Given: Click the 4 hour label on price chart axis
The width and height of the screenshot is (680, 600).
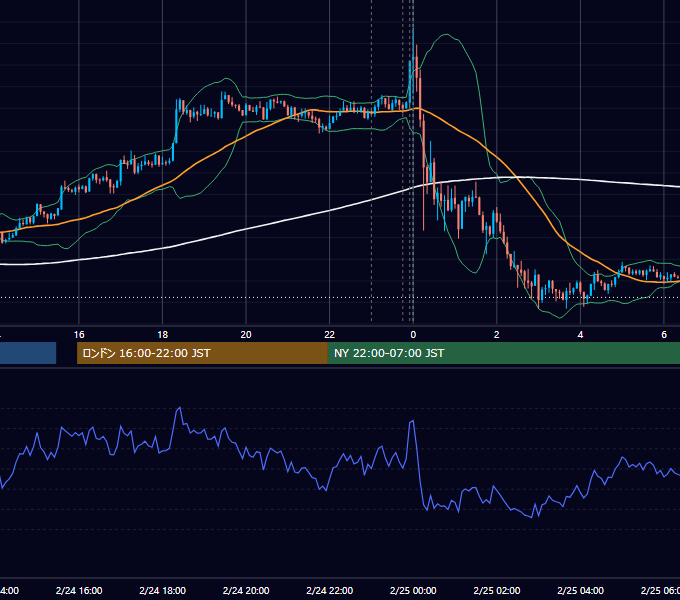Looking at the screenshot, I should [x=580, y=335].
